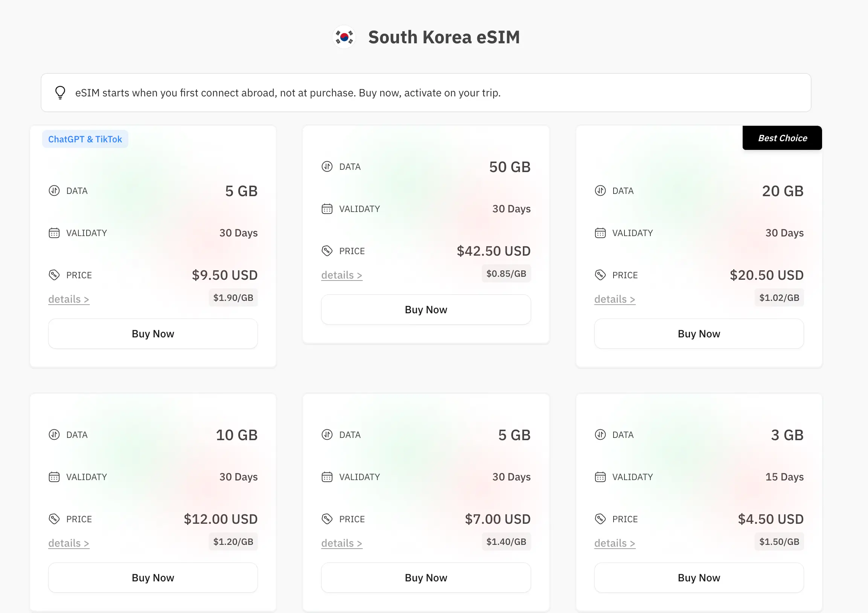Viewport: 868px width, 613px height.
Task: Click the calendar icon on 50 GB plan
Action: click(327, 209)
